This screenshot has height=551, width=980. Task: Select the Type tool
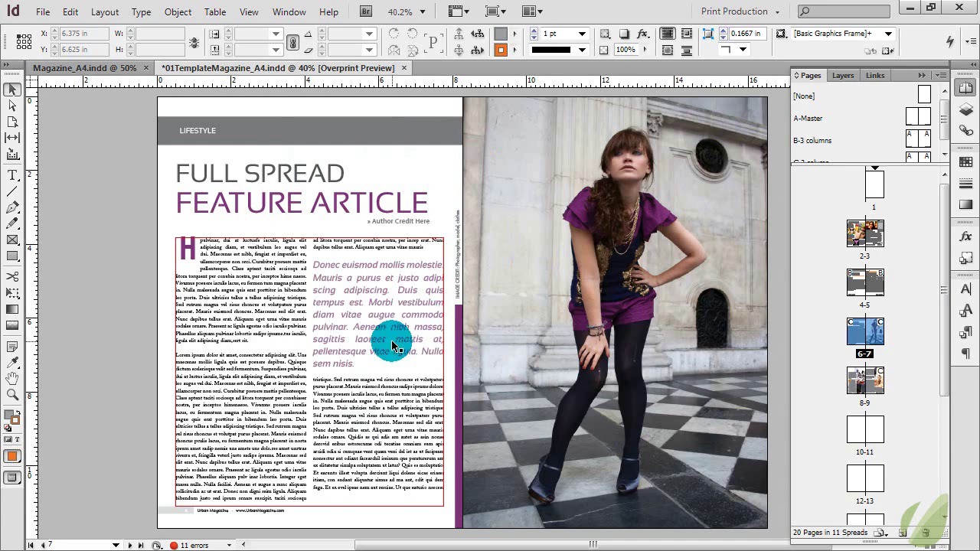pyautogui.click(x=12, y=174)
